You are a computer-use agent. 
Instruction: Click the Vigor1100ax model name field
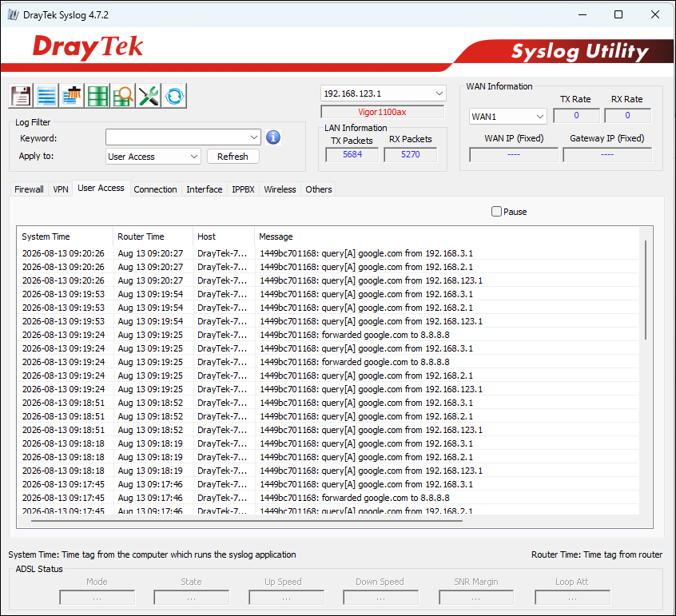click(x=383, y=112)
